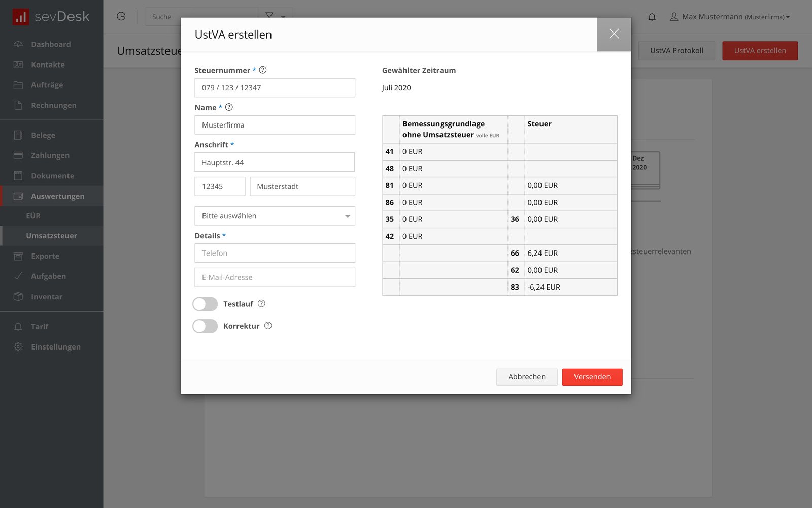The width and height of the screenshot is (812, 508).
Task: Click the 0,00 EUR value in row 62
Action: [543, 270]
